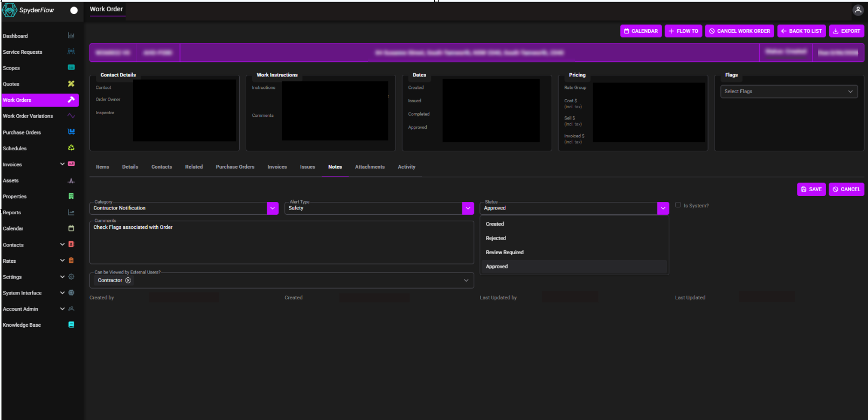Expand the Account Admin submenu chevron
This screenshot has width=868, height=420.
pyautogui.click(x=63, y=309)
